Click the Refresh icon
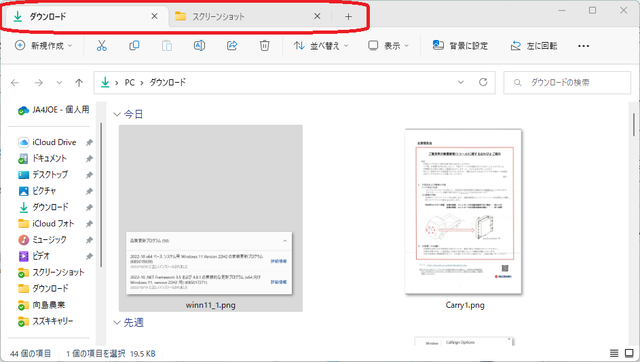 point(483,82)
